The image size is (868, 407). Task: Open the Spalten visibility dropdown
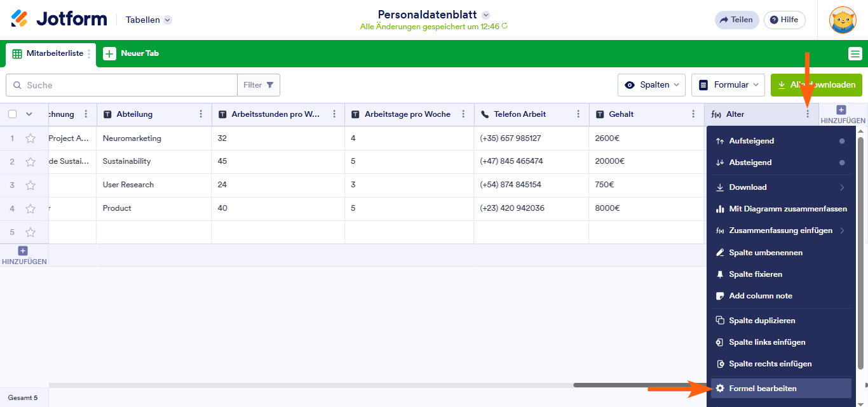point(651,85)
